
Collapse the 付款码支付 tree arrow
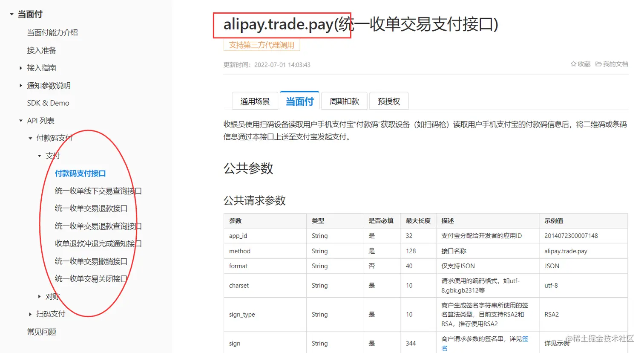click(30, 138)
